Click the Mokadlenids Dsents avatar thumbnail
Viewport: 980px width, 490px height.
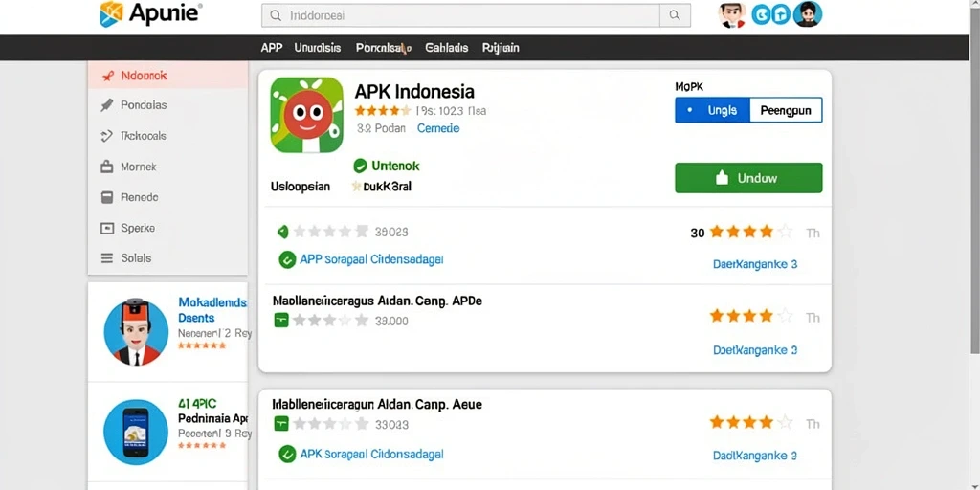tap(136, 332)
